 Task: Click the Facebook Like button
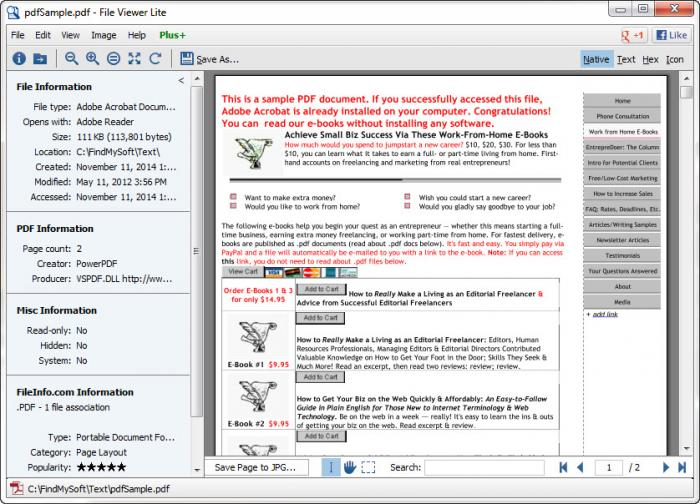point(670,35)
